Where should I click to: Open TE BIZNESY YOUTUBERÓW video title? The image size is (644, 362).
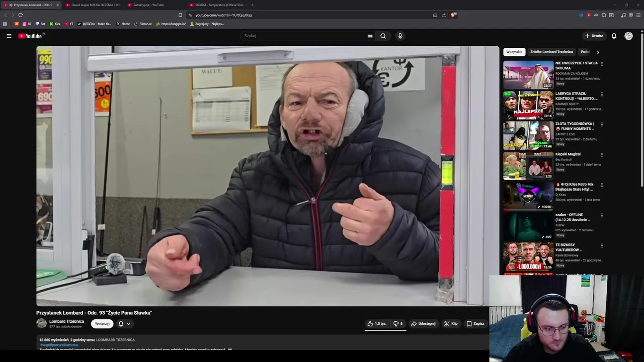click(x=569, y=247)
